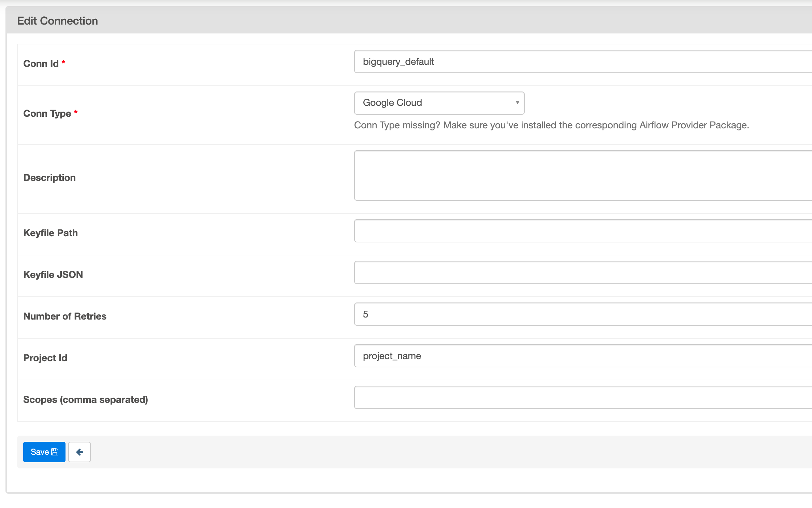812x508 pixels.
Task: Click the back arrow icon button
Action: [79, 452]
